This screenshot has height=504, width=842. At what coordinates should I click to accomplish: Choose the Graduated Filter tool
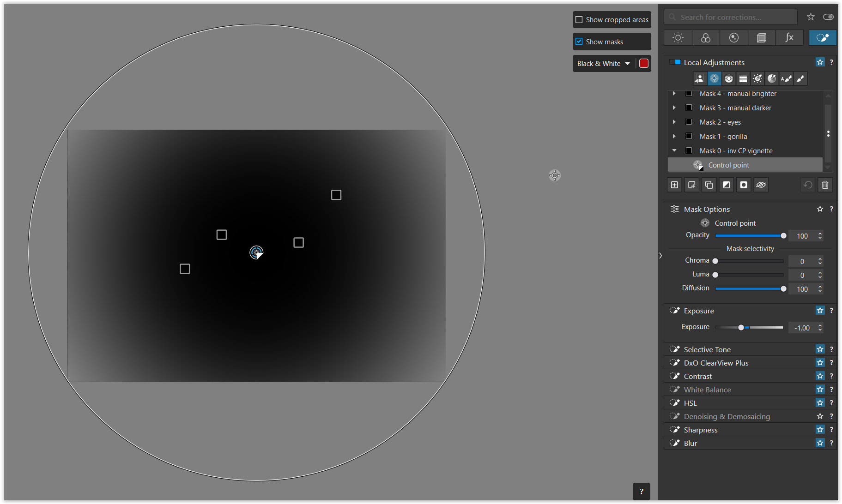pos(743,79)
